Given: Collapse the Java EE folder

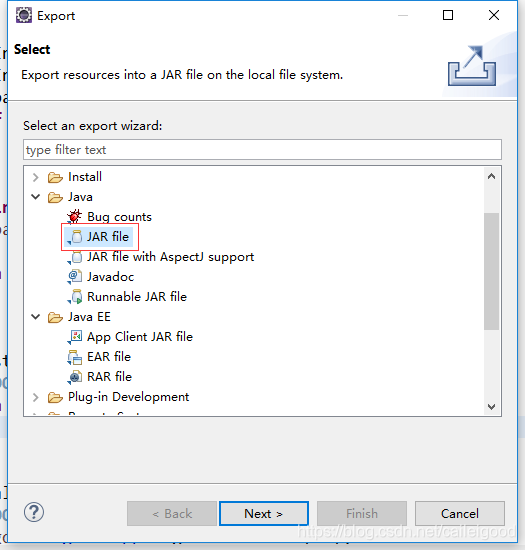Looking at the screenshot, I should coord(35,317).
